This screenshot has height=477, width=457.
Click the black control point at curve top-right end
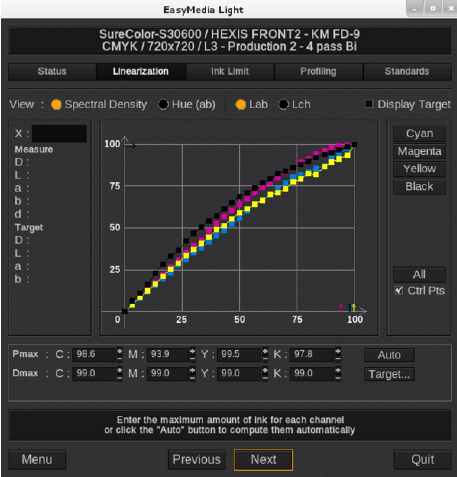(x=354, y=144)
